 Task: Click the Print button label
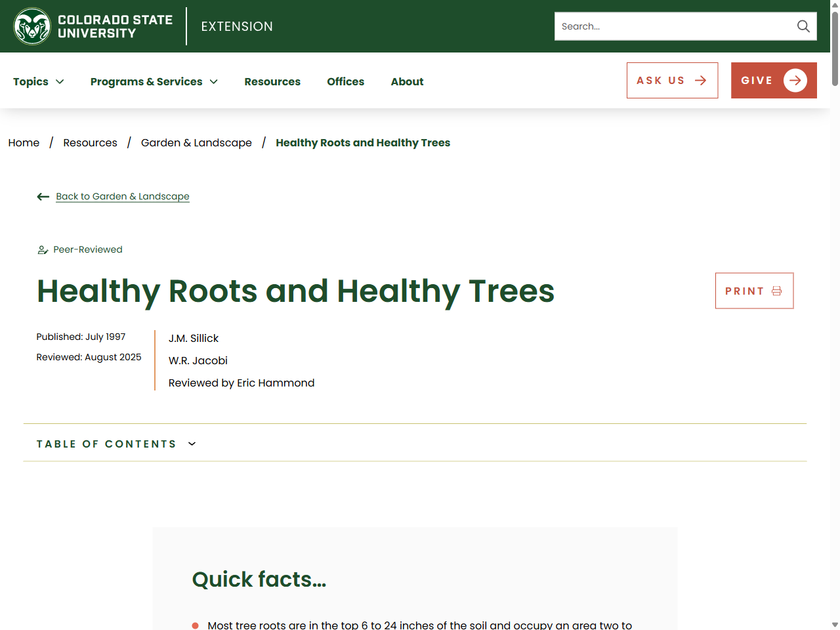click(744, 291)
